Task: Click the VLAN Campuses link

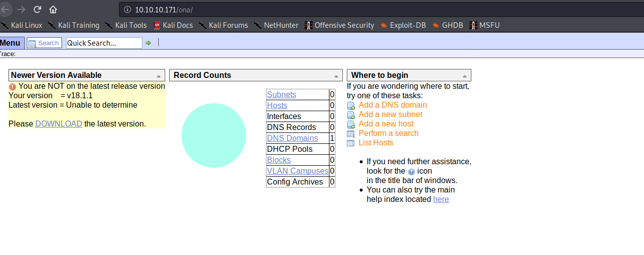Action: [297, 171]
